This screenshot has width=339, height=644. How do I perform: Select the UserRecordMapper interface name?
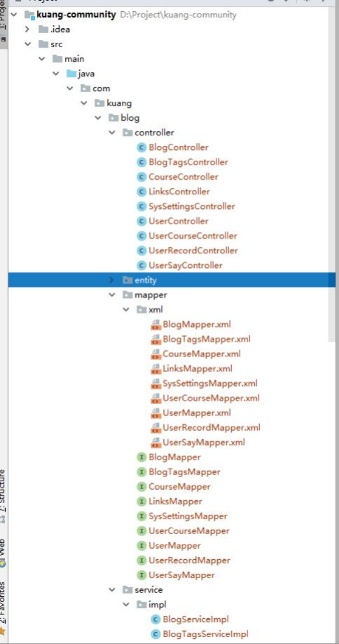[x=189, y=560]
